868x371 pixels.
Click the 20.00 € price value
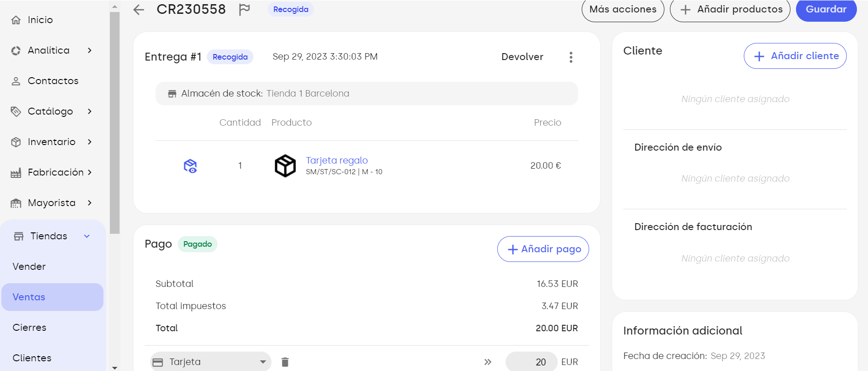[546, 165]
